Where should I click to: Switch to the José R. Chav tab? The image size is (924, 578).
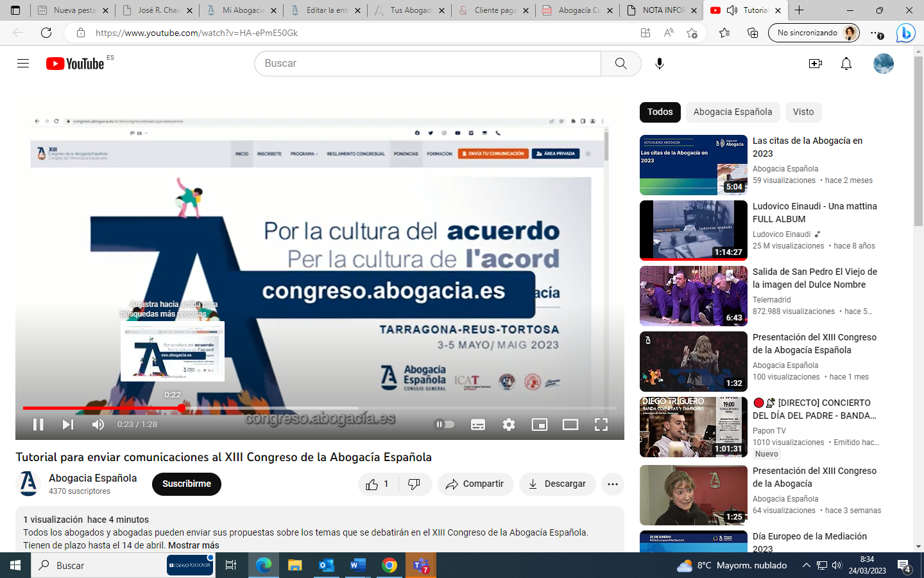click(157, 10)
